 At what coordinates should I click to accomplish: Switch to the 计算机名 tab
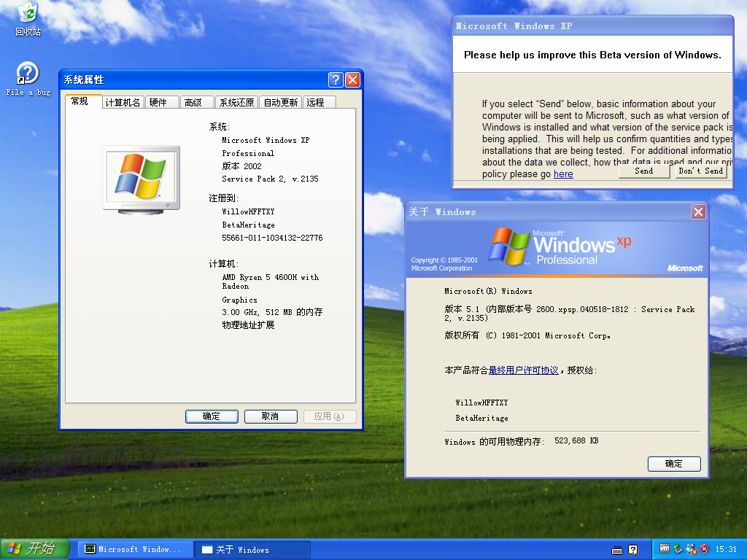tap(123, 102)
